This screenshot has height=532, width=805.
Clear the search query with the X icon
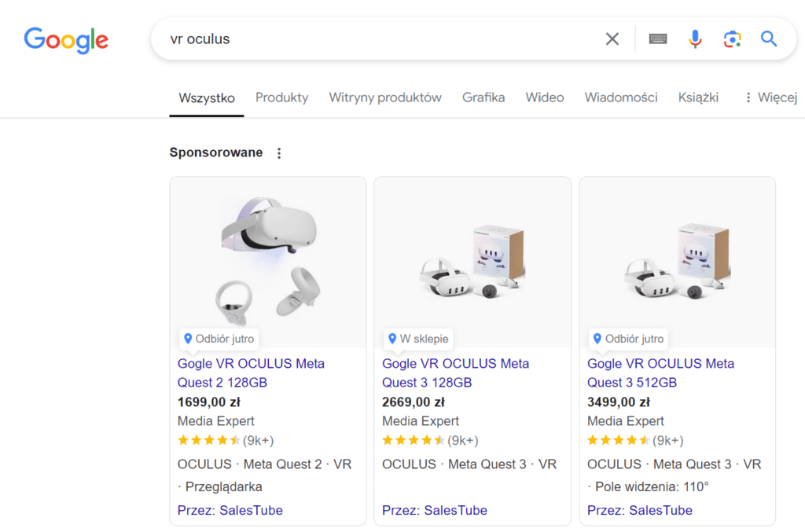pyautogui.click(x=612, y=38)
